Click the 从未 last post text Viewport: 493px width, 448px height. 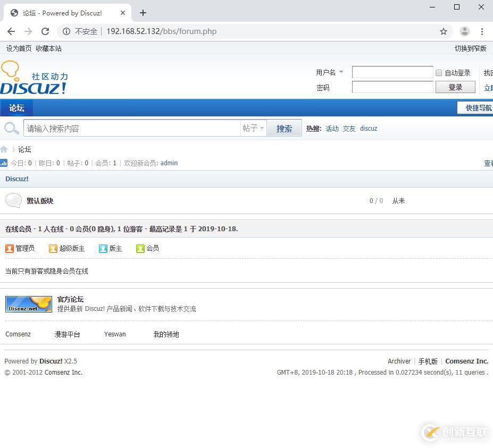pos(398,201)
